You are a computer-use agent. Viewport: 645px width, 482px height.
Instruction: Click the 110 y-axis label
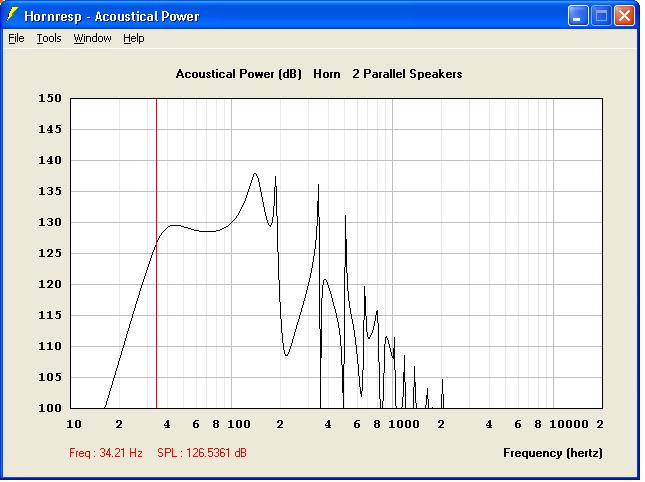click(50, 346)
